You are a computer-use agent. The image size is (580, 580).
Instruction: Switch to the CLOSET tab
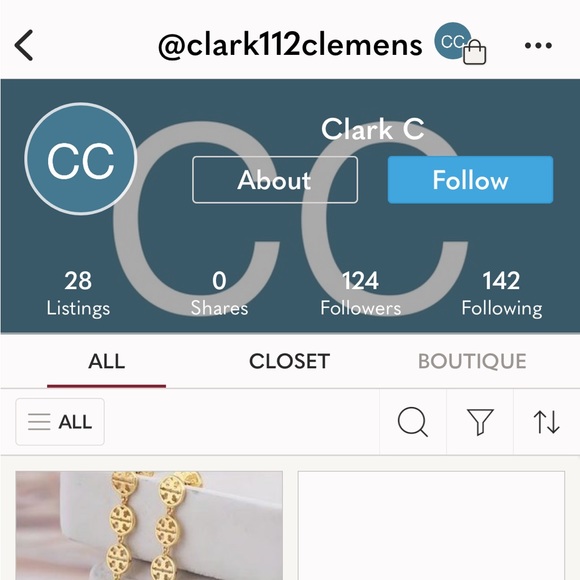coord(289,361)
